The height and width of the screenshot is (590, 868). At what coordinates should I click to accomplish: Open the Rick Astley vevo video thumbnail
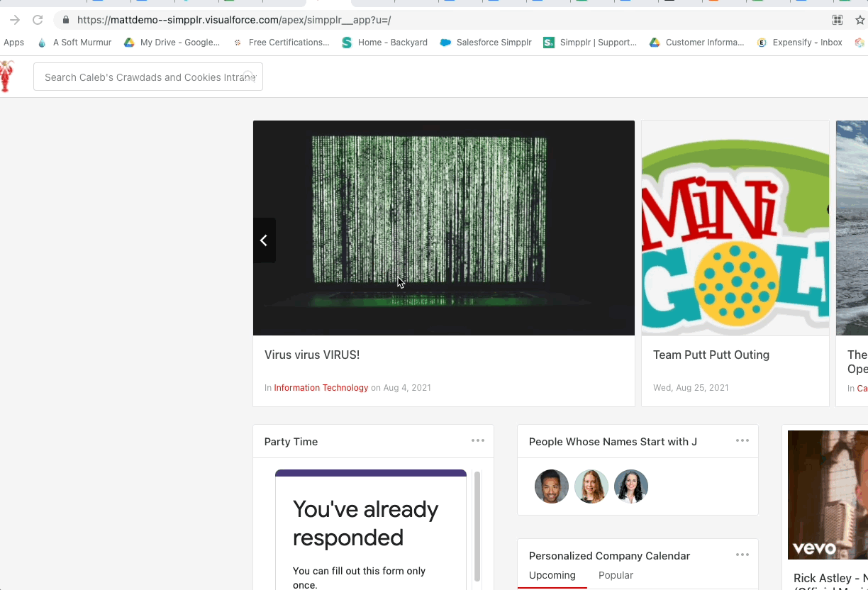coord(828,495)
